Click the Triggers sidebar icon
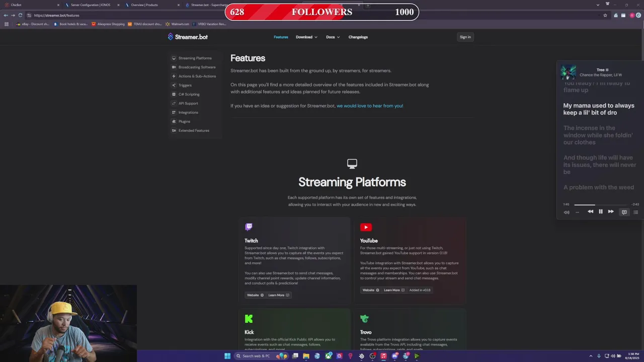Viewport: 644px width, 362px height. pos(174,85)
